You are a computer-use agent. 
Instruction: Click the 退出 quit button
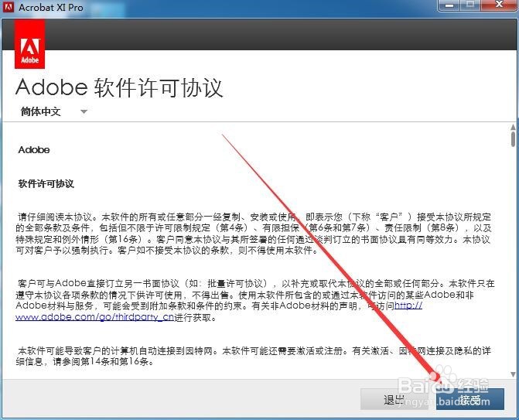(394, 399)
